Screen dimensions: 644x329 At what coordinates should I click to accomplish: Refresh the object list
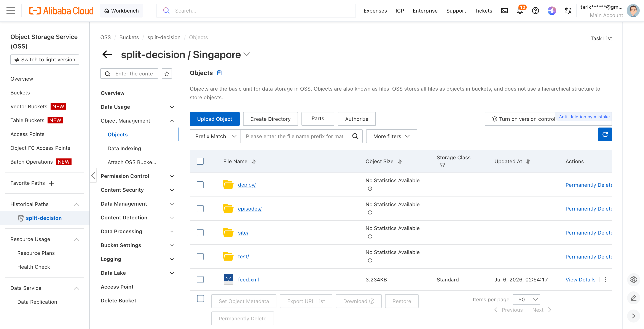click(x=605, y=134)
